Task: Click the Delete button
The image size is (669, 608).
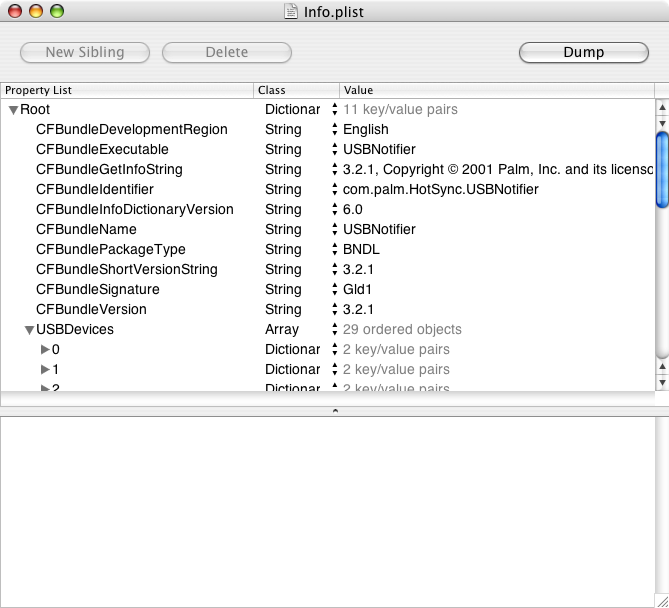Action: 227,52
